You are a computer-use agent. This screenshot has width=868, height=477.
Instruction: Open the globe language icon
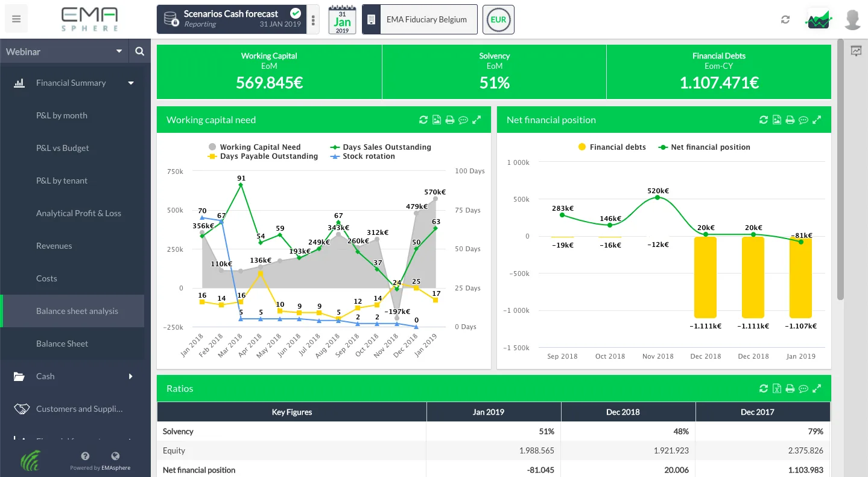115,456
